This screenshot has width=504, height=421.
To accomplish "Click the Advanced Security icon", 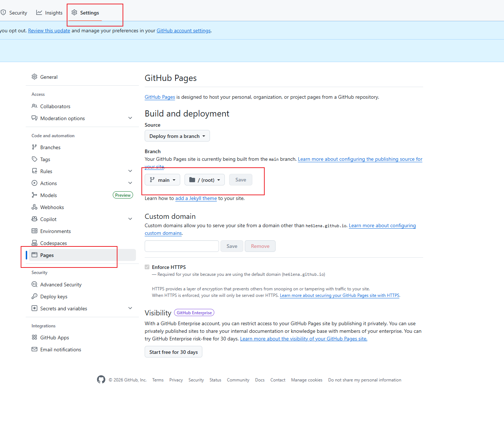I will (x=34, y=285).
